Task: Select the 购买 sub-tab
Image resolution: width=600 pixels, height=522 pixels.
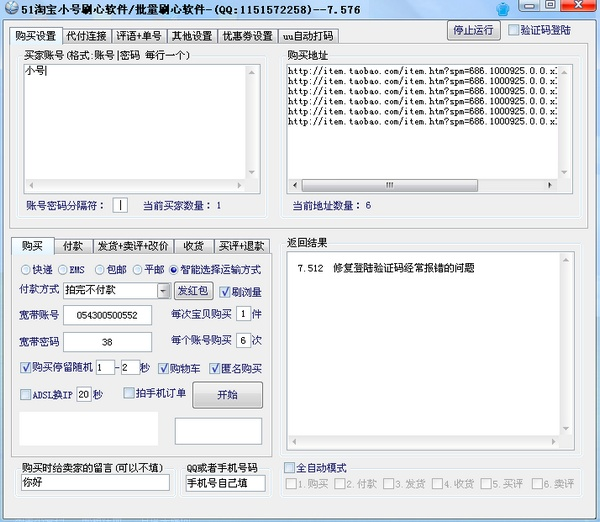Action: (33, 245)
